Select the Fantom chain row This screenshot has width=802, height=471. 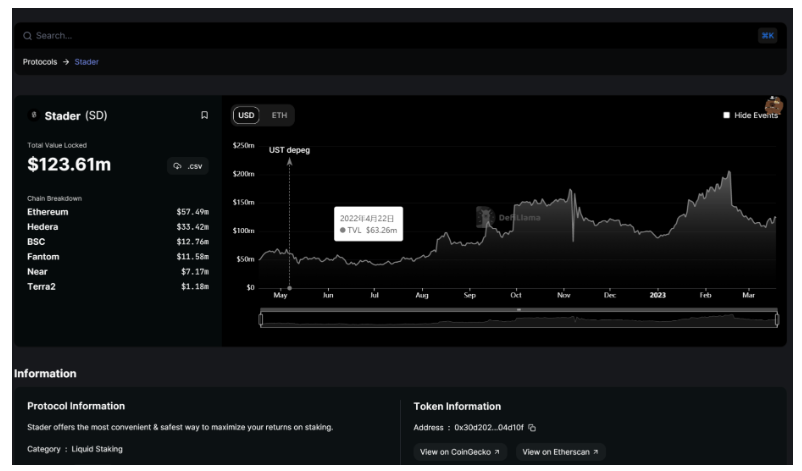(118, 257)
